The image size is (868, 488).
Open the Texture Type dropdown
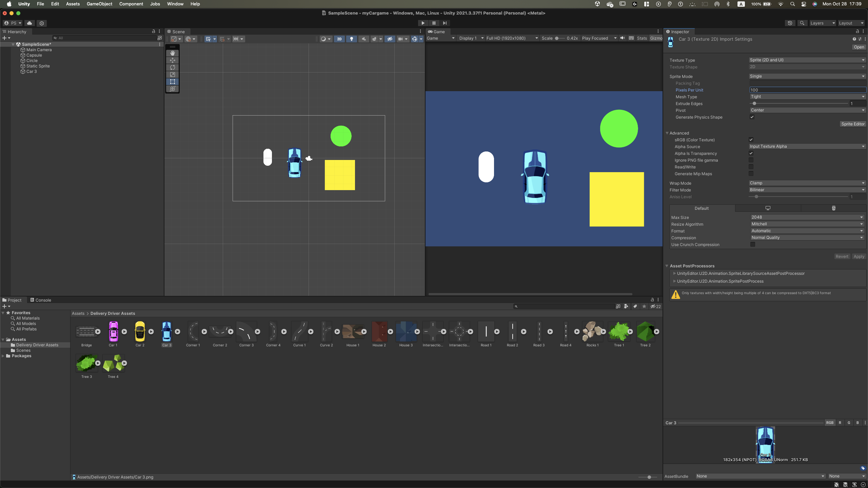tap(807, 60)
